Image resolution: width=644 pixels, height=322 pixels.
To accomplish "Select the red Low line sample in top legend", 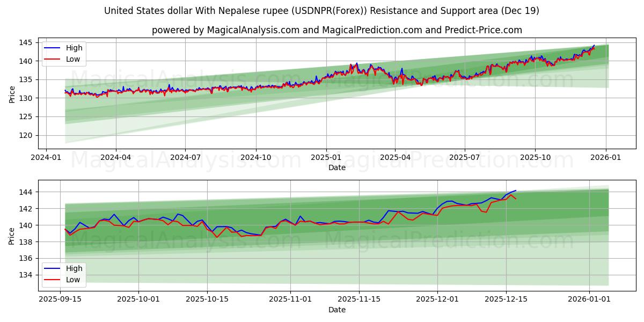I will point(56,58).
